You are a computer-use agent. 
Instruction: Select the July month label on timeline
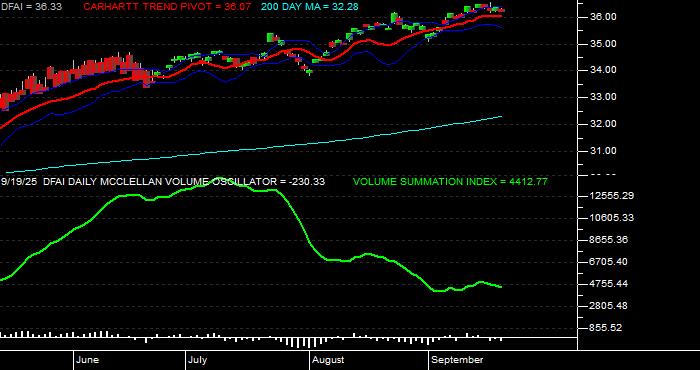(x=197, y=360)
